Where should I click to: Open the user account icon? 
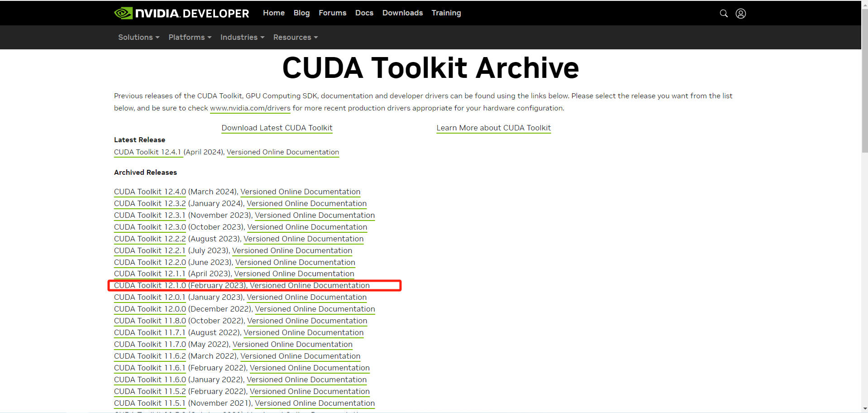click(741, 14)
